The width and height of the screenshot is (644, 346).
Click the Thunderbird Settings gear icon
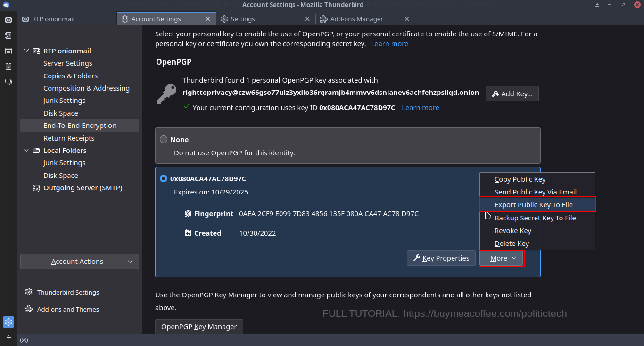pos(29,292)
